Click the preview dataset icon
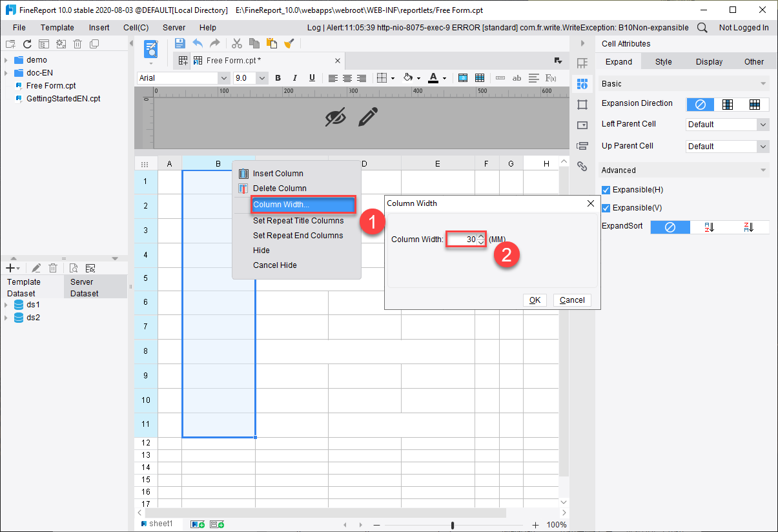The image size is (778, 532). pyautogui.click(x=74, y=268)
